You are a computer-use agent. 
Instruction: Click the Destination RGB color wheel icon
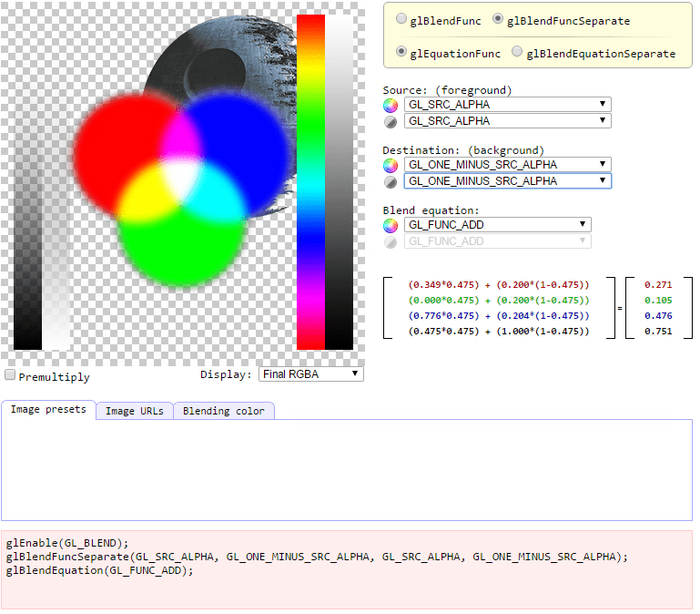pyautogui.click(x=391, y=165)
